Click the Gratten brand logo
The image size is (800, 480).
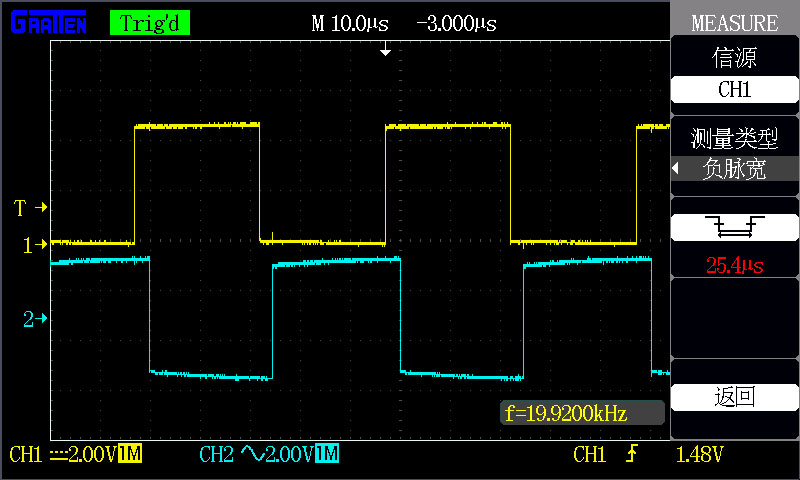point(49,22)
